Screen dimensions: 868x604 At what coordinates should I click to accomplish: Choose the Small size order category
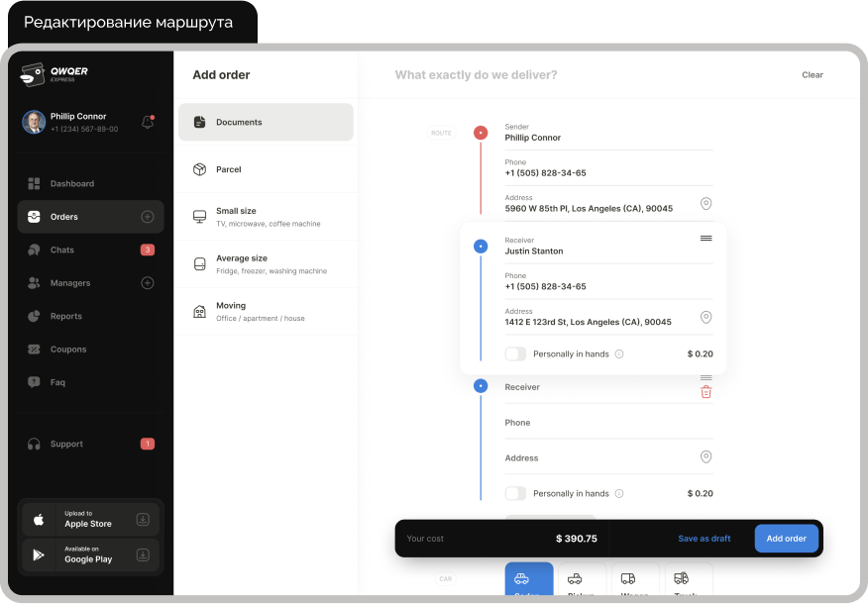click(266, 217)
